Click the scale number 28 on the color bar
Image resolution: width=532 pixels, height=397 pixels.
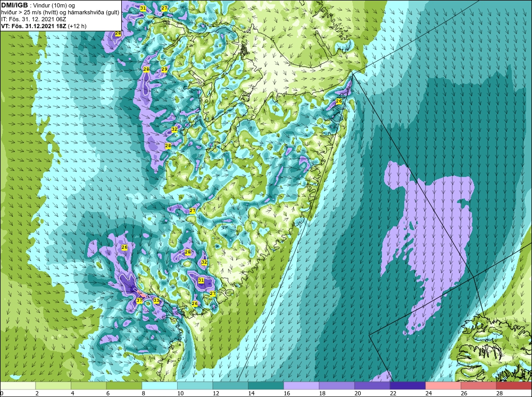pyautogui.click(x=500, y=393)
